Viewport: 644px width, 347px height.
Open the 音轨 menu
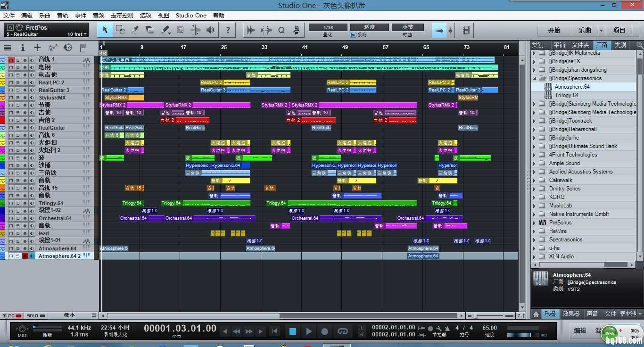coord(63,16)
